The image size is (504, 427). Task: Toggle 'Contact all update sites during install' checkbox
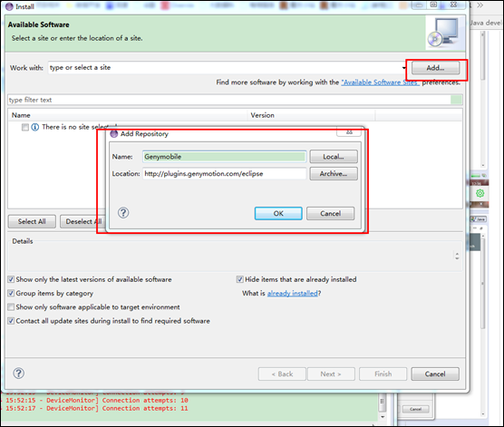pos(11,321)
